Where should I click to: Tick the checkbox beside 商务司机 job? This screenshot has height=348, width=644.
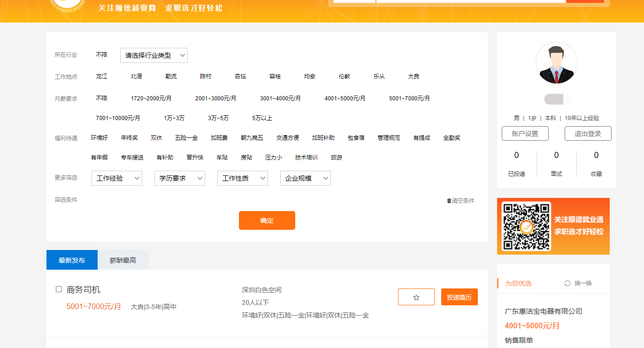(59, 289)
